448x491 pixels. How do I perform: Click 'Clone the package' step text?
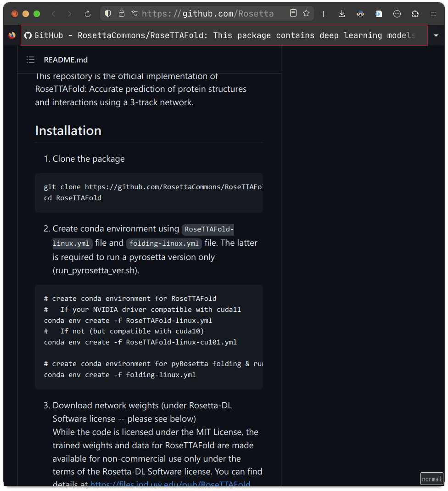click(x=89, y=159)
